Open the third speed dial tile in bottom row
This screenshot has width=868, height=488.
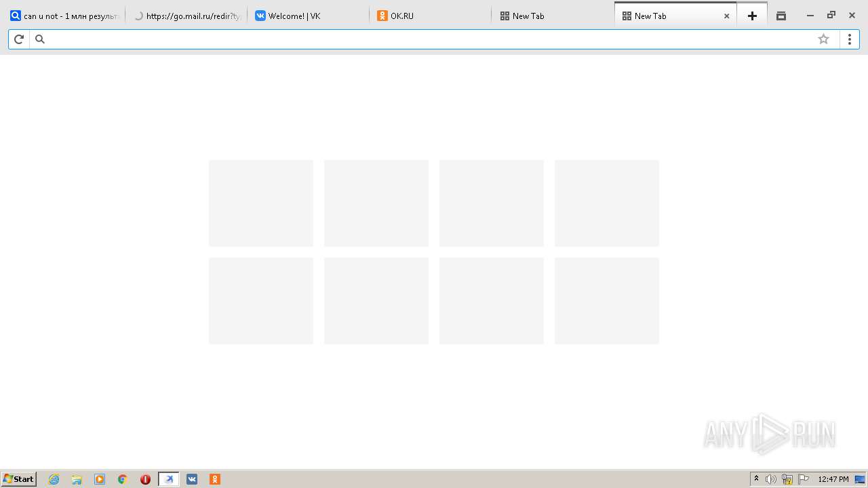pos(492,301)
